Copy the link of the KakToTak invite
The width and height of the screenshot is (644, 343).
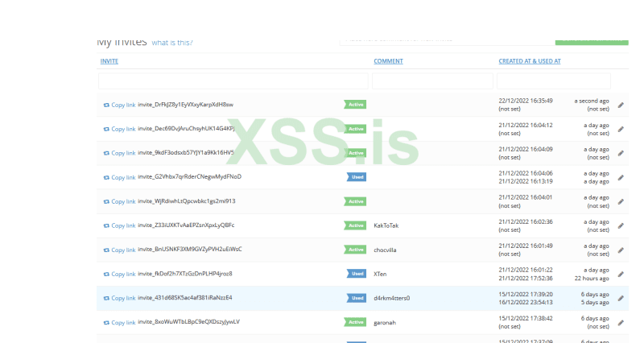click(119, 225)
